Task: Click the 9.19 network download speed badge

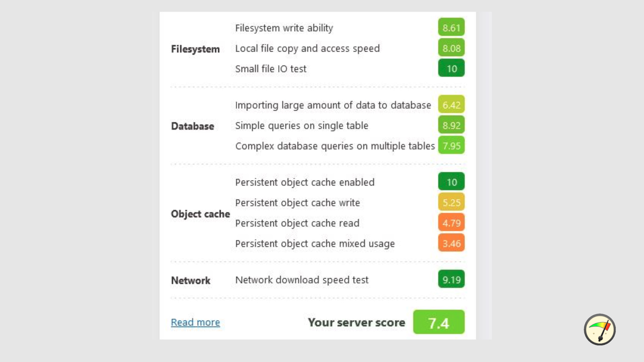Action: coord(451,279)
